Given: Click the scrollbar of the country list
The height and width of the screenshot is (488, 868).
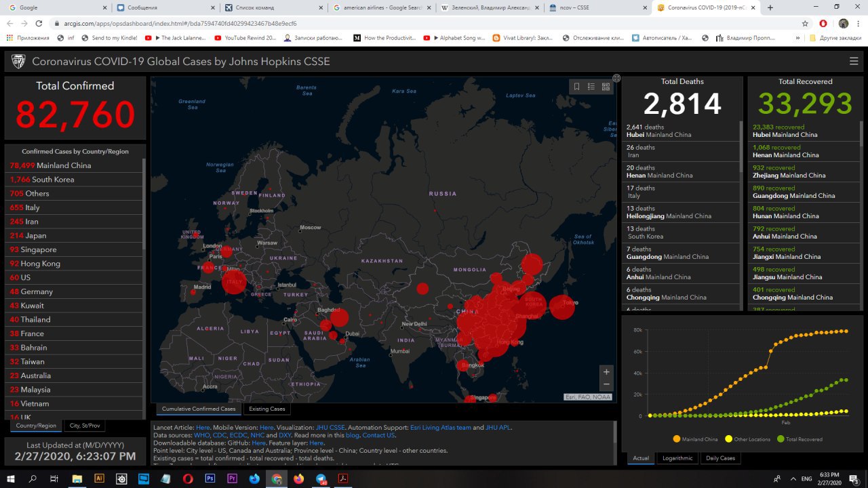Looking at the screenshot, I should 144,203.
